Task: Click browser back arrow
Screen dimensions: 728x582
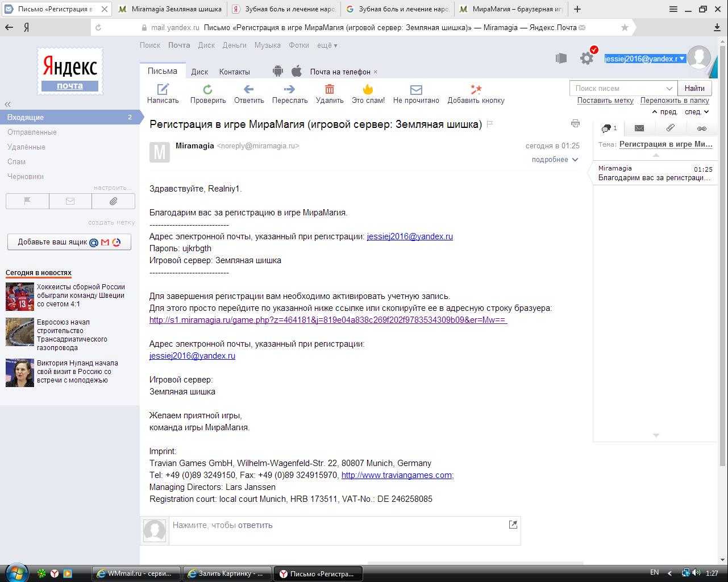Action: coord(9,27)
